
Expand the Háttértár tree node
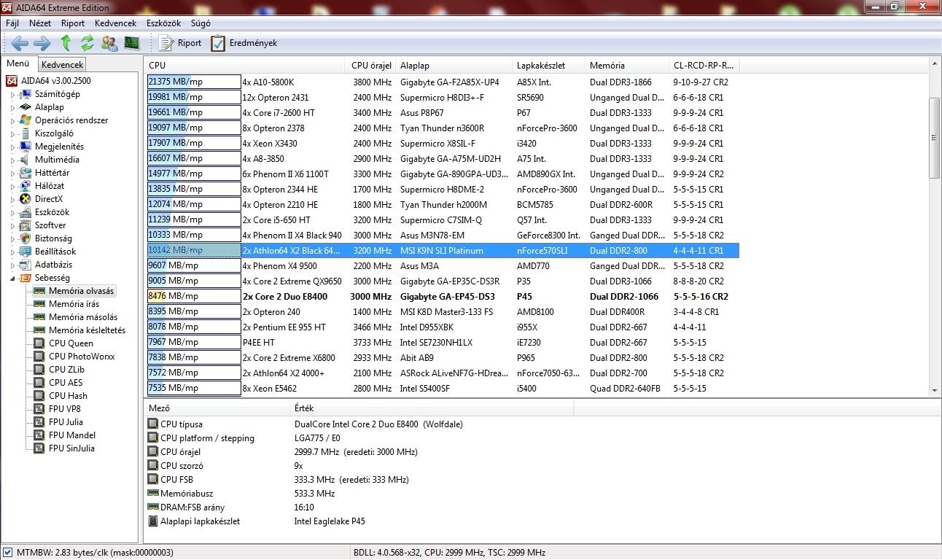12,173
